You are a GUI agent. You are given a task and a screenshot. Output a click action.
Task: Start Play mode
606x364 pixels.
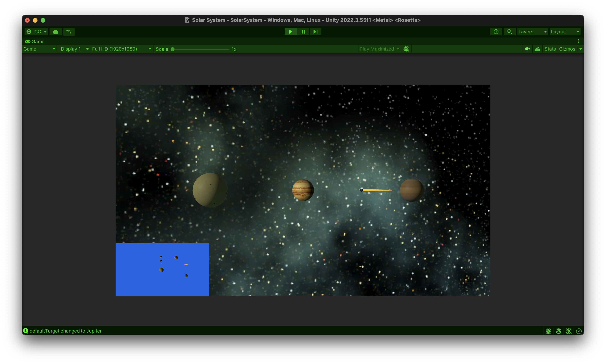291,32
